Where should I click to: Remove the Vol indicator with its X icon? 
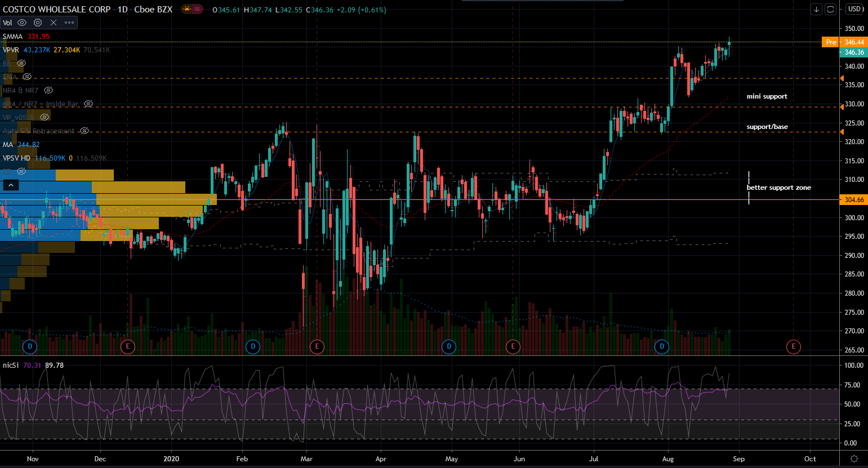pos(54,23)
